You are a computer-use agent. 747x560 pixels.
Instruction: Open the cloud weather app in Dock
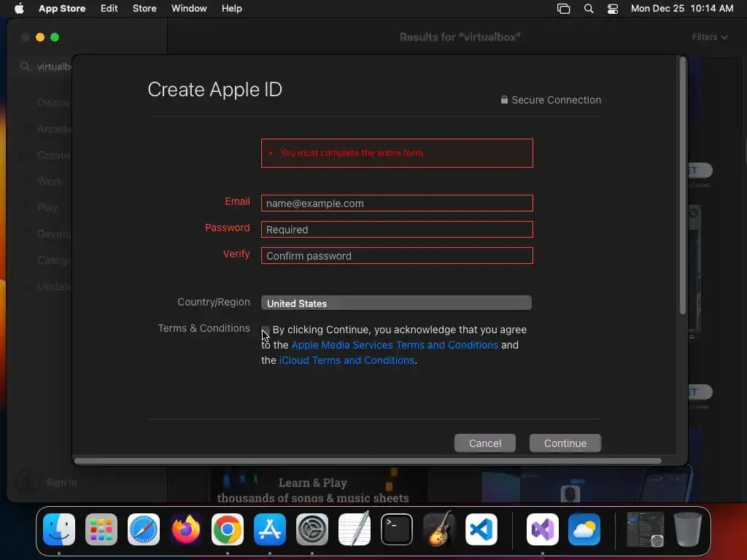(x=584, y=529)
